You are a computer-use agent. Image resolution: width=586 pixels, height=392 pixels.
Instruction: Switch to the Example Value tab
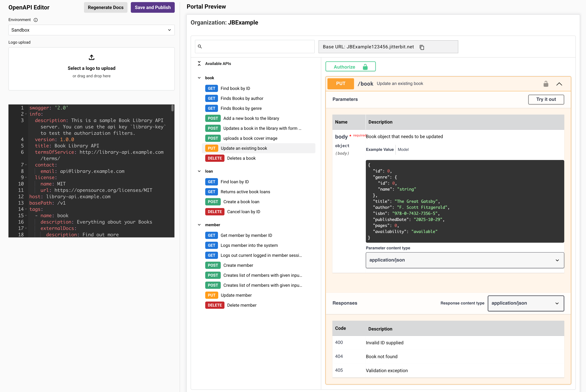(380, 149)
